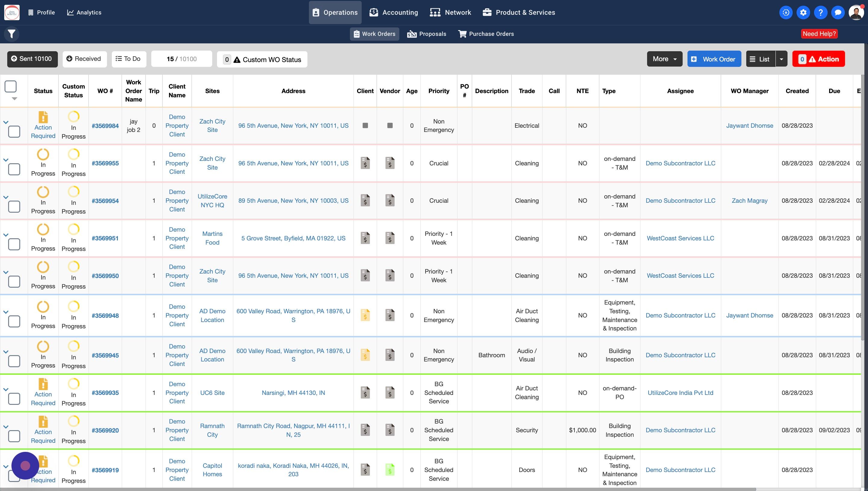868x491 pixels.
Task: Open the help question mark icon
Action: point(820,12)
